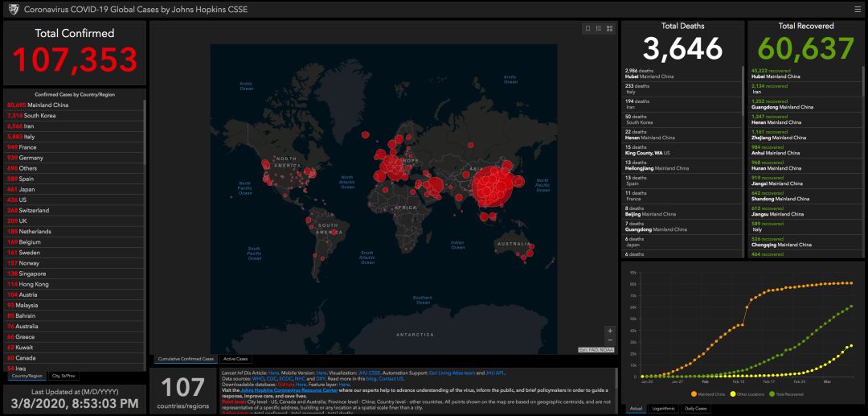
Task: Zoom in on the map
Action: pyautogui.click(x=610, y=331)
